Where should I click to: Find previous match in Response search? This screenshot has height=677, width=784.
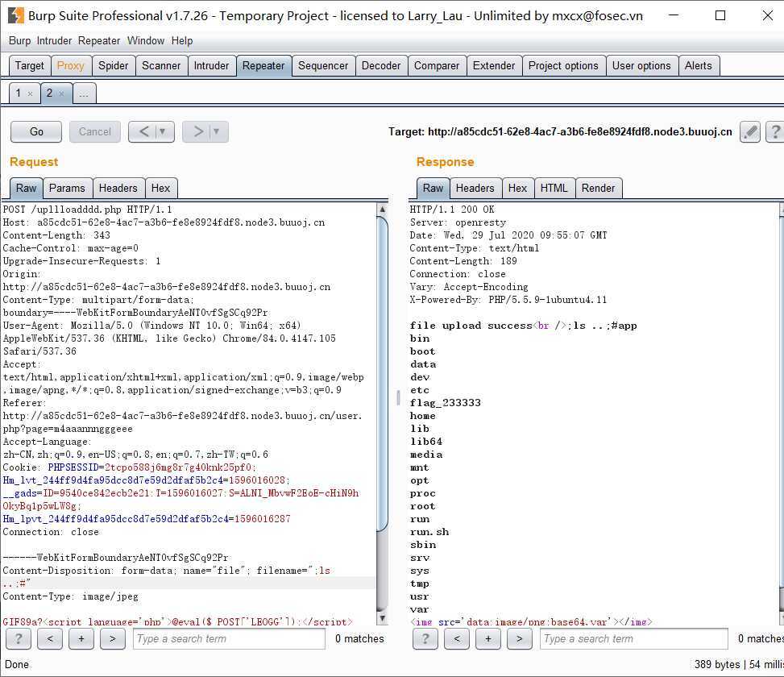[x=457, y=638]
